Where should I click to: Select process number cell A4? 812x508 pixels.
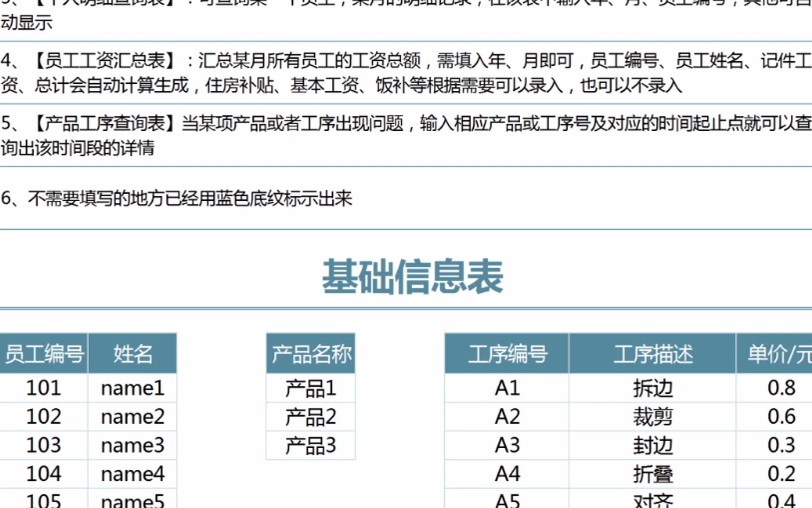(507, 474)
